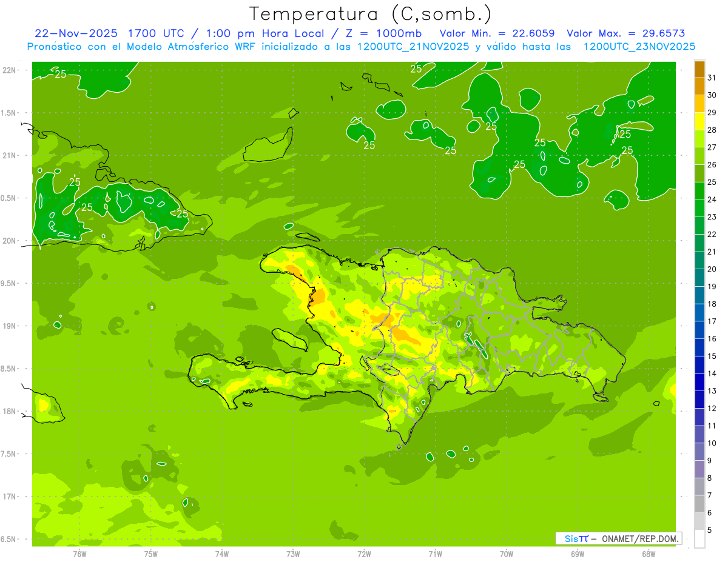
Task: Click legend value "8"
Action: tap(710, 478)
